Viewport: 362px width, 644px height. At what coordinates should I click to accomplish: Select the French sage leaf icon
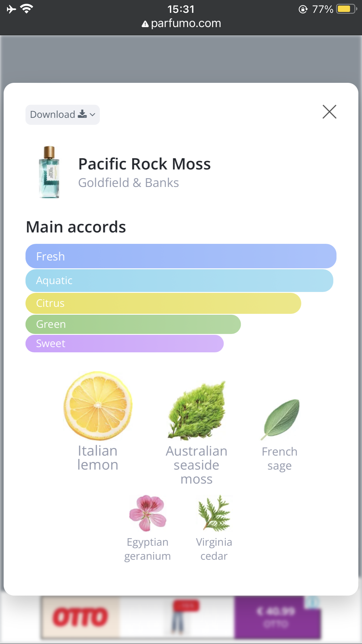coord(280,419)
